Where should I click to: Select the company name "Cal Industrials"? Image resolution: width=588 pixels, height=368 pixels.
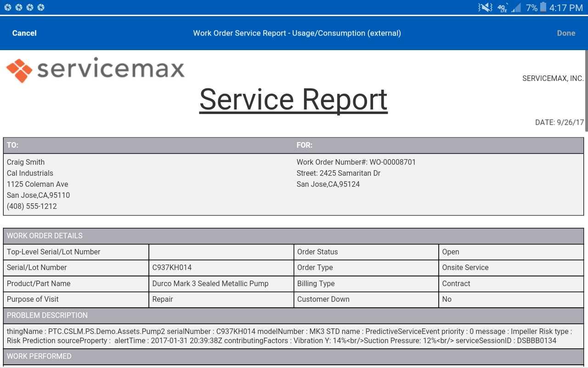(x=30, y=173)
